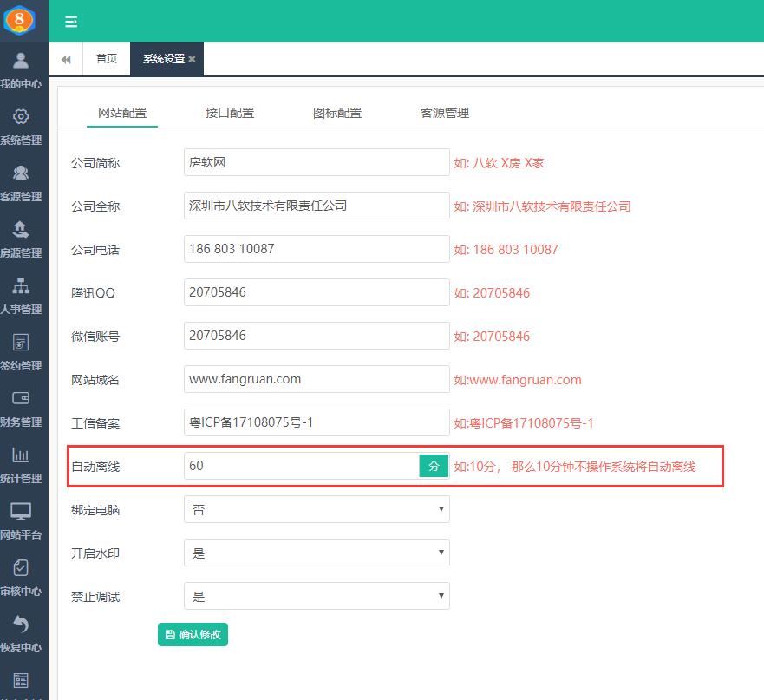764x700 pixels.
Task: Close the 系统设置 tab with x
Action: (192, 59)
